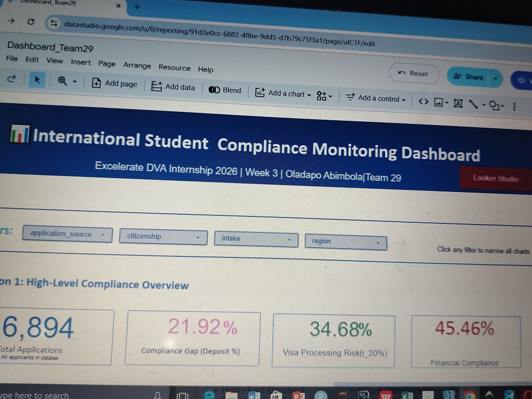The image size is (532, 399).
Task: Select the 34.68% Visa Processing Risk scorecard
Action: pos(334,340)
